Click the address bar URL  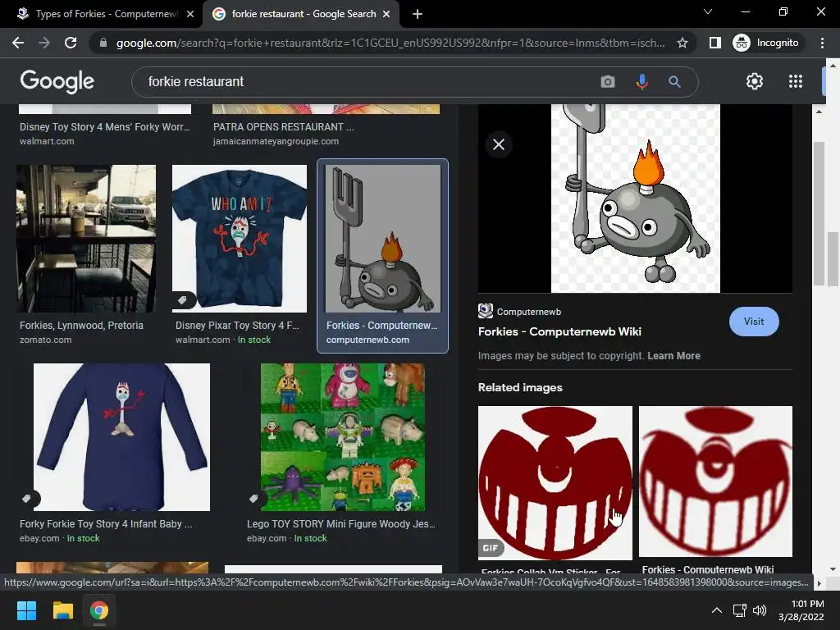390,43
